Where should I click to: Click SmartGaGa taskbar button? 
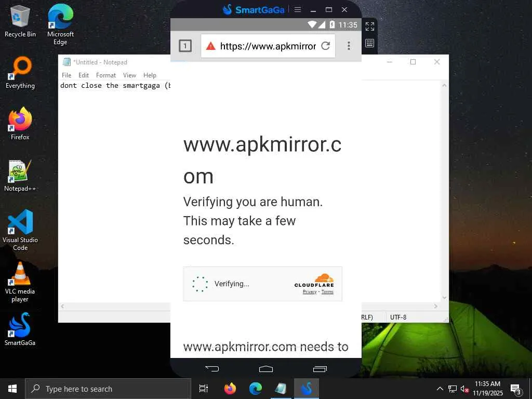pos(307,389)
